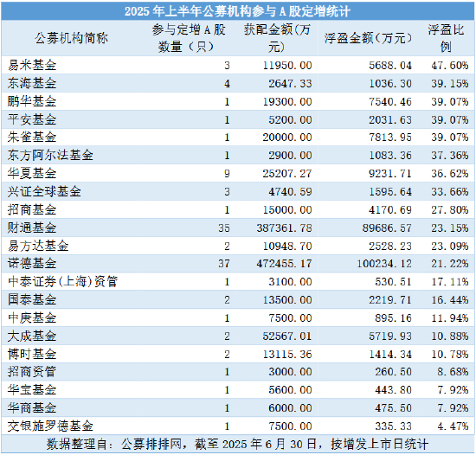
Task: Click the value 11950.00 for 易米基金
Action: tap(287, 66)
